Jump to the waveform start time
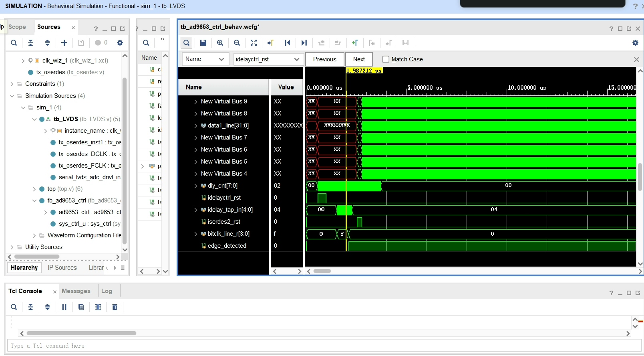Viewport: 644px width, 356px height. [x=287, y=43]
